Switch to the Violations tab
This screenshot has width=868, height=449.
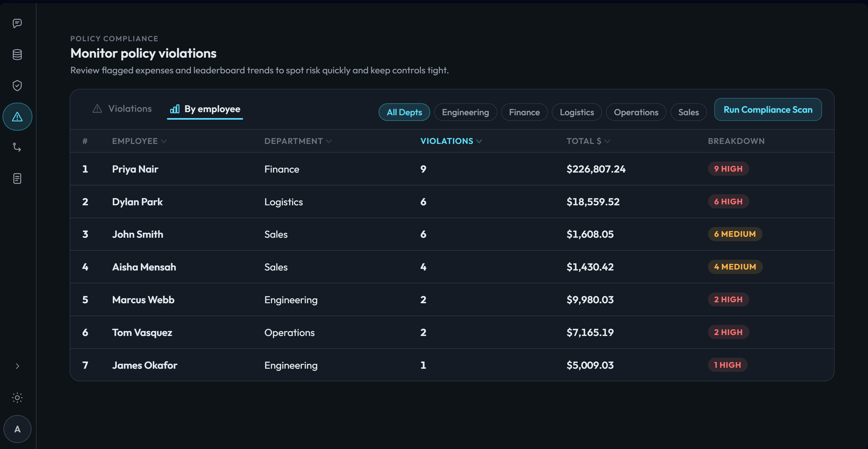coord(122,109)
